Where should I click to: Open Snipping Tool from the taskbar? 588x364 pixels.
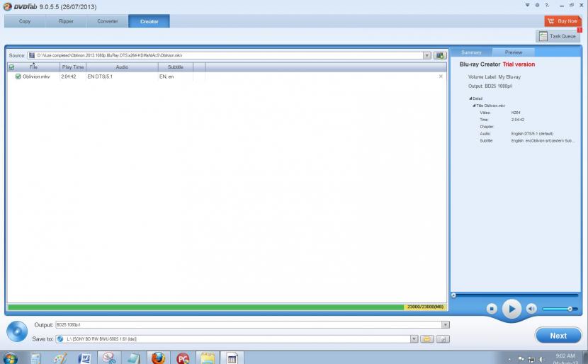(x=109, y=358)
